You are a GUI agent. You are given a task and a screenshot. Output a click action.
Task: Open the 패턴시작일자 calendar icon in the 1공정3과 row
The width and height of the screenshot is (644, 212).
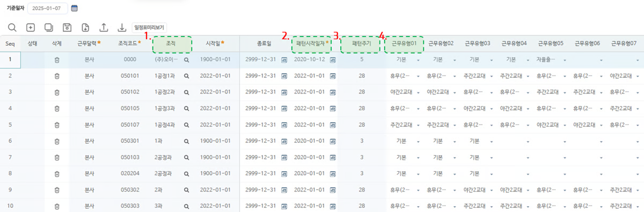[x=333, y=108]
